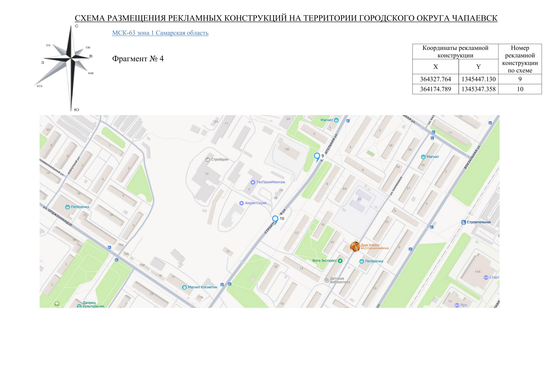The image size is (555, 392).
Task: Click map marker pin number 9
Action: (x=317, y=156)
